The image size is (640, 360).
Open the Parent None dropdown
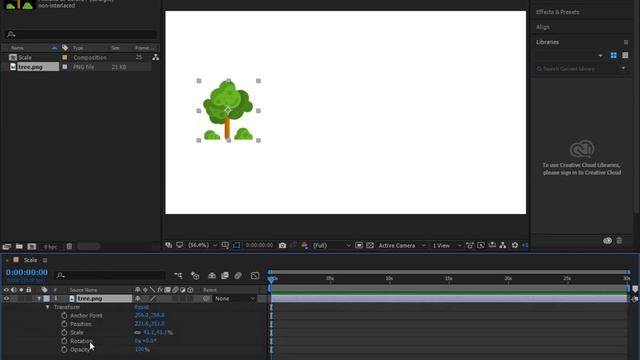pyautogui.click(x=235, y=299)
